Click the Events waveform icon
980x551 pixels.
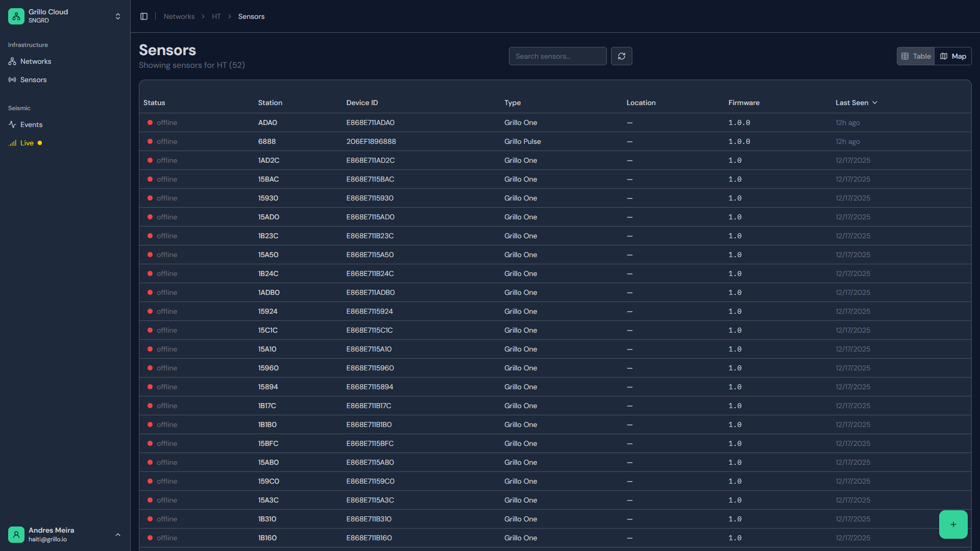12,124
